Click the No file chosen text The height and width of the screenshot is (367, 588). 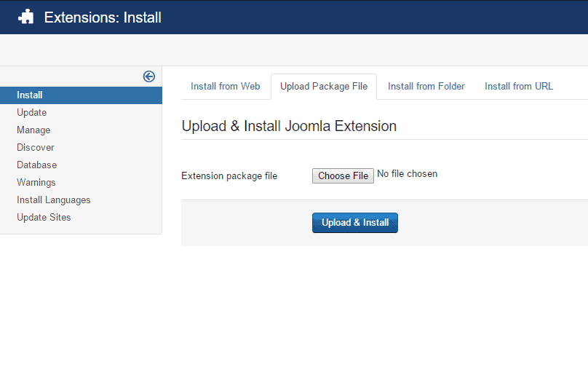pos(408,174)
